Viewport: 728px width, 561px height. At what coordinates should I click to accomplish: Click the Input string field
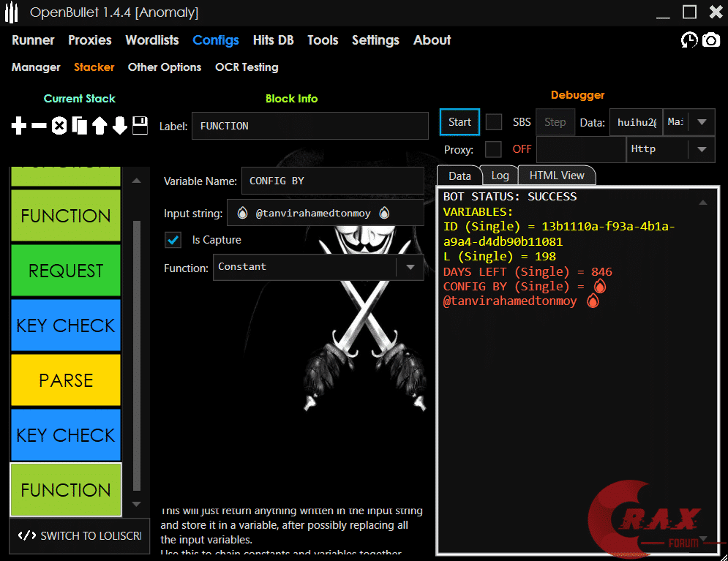pos(325,213)
